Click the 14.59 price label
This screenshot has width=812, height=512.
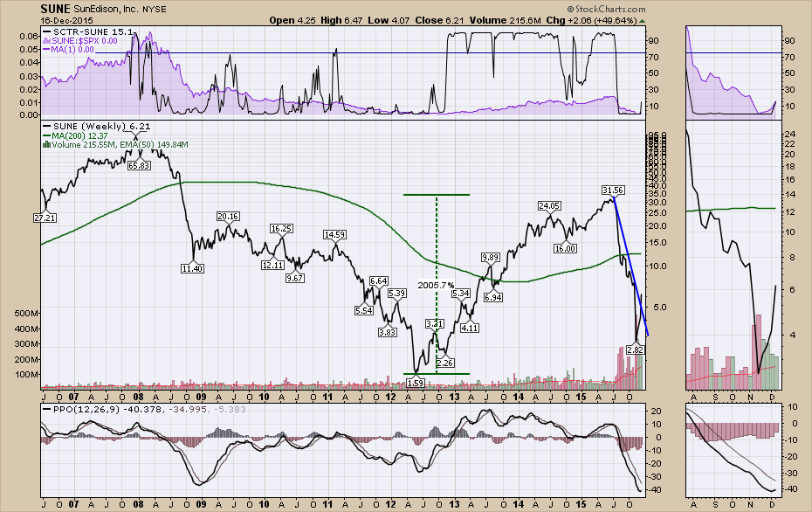334,235
